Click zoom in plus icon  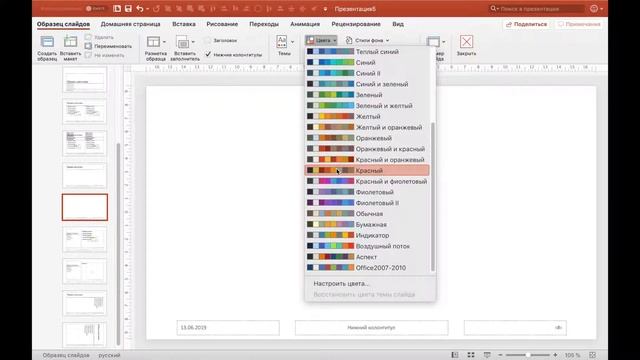555,355
